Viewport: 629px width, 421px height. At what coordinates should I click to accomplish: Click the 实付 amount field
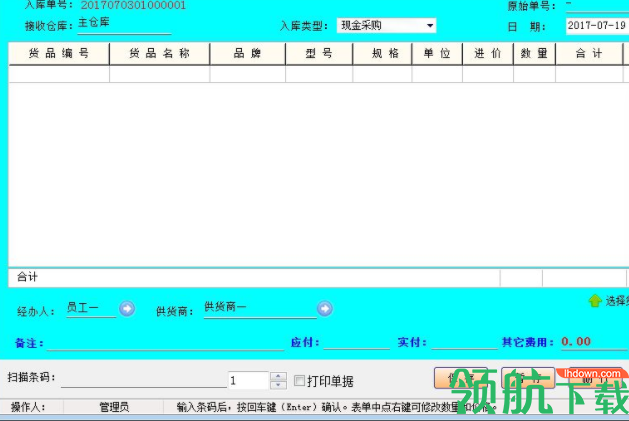point(465,342)
